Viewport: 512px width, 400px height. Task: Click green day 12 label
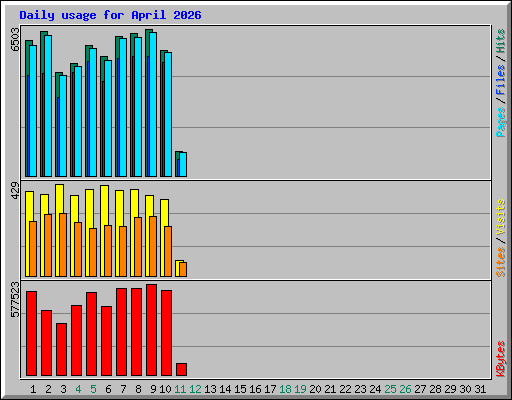[195, 389]
